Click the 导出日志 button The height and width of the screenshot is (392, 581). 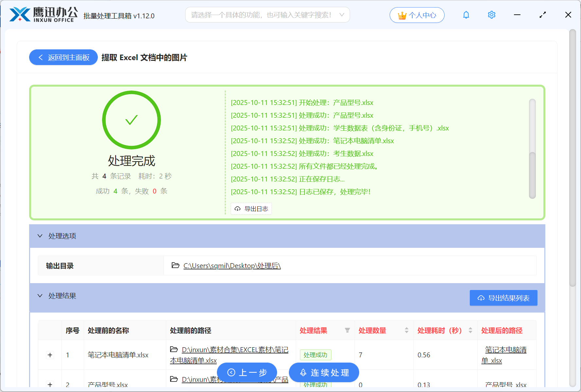click(x=251, y=209)
